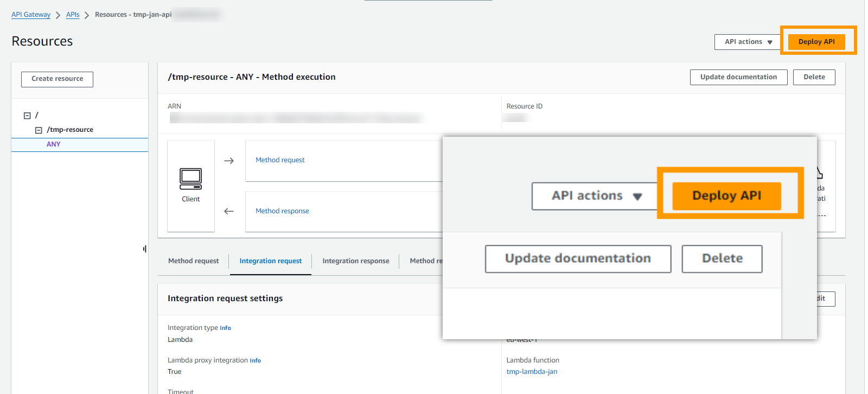
Task: Go to API Gateway breadcrumb link
Action: 31,15
